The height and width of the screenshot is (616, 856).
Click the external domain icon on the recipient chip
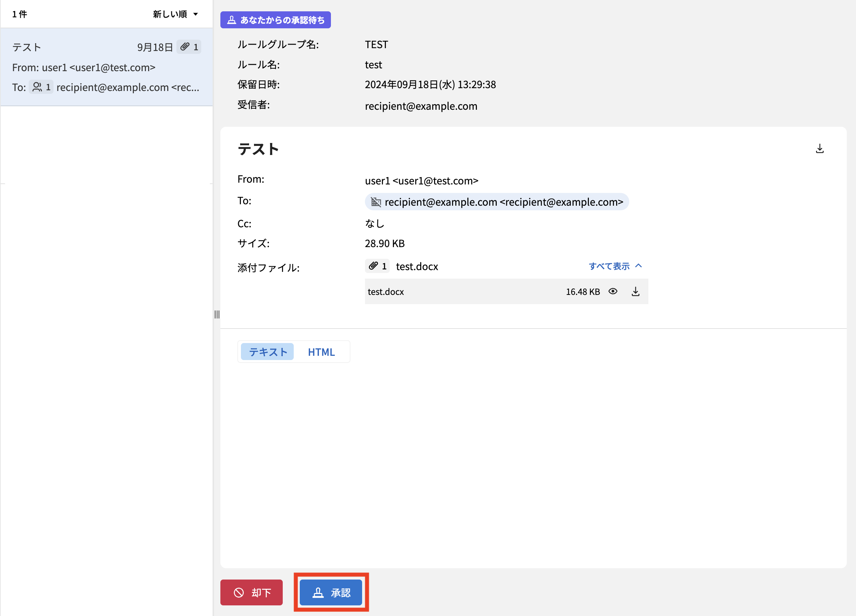pos(376,202)
